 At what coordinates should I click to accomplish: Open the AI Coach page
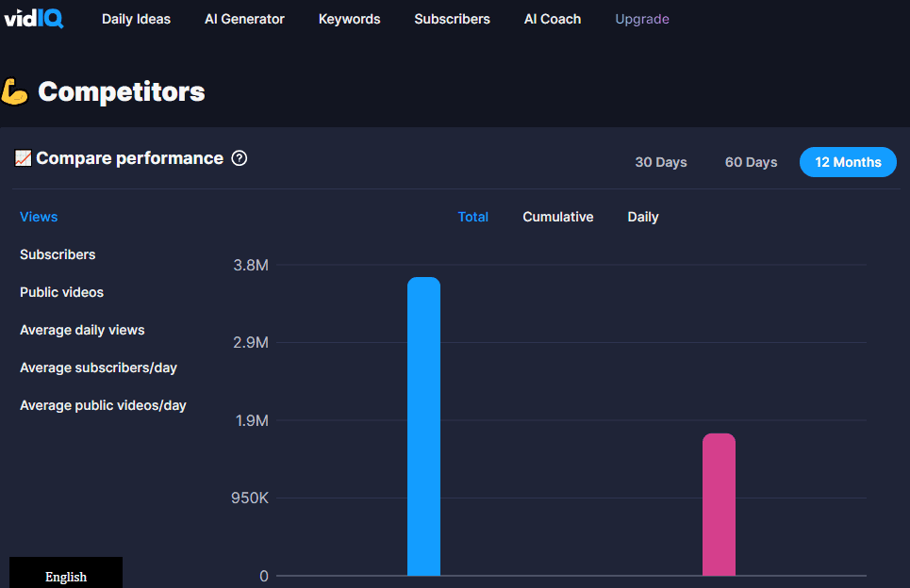552,18
